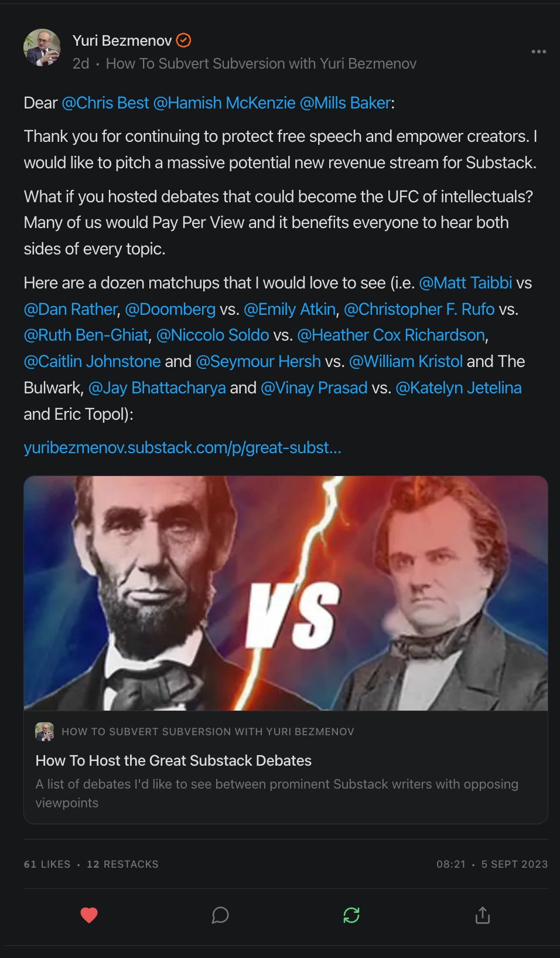This screenshot has width=560, height=958.
Task: View the 12 restacks list
Action: pos(122,864)
